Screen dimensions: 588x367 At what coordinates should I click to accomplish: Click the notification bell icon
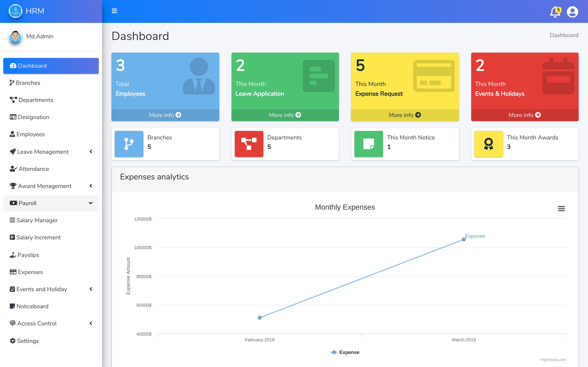click(555, 12)
